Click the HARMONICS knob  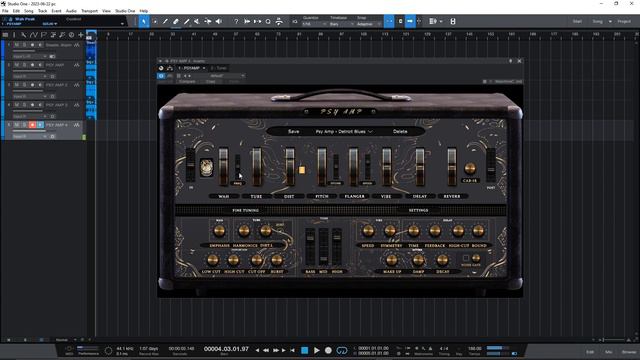click(244, 231)
